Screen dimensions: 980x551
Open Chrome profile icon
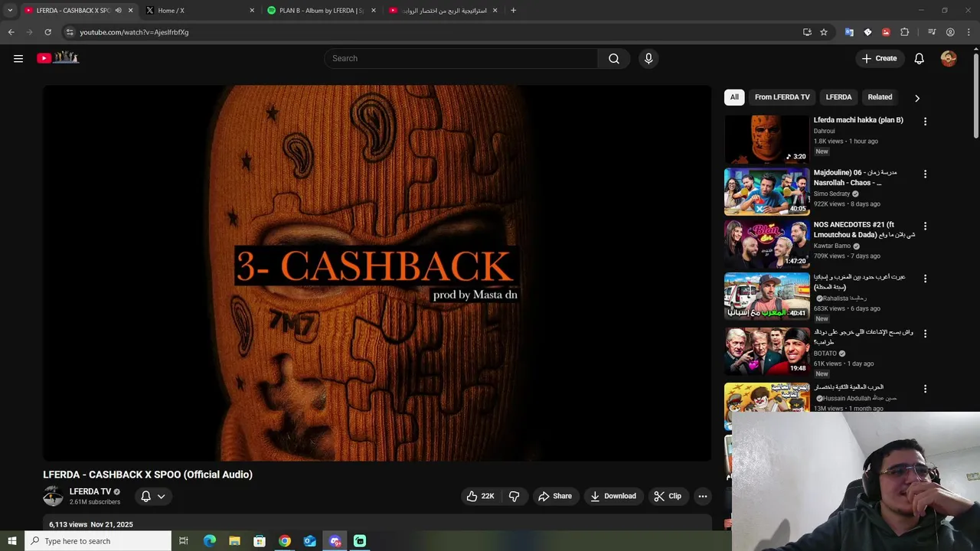click(x=950, y=32)
